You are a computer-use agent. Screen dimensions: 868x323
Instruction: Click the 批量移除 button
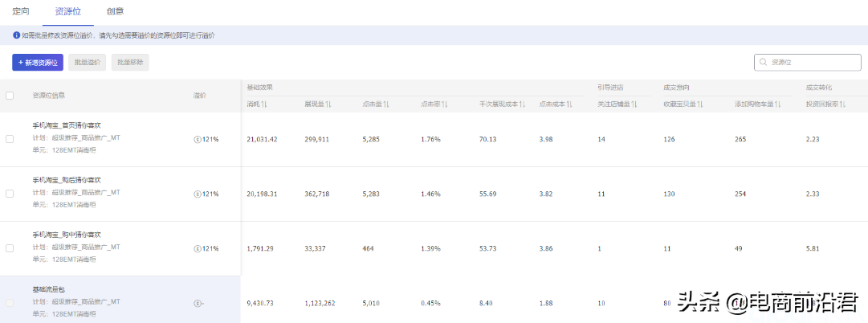pos(130,62)
